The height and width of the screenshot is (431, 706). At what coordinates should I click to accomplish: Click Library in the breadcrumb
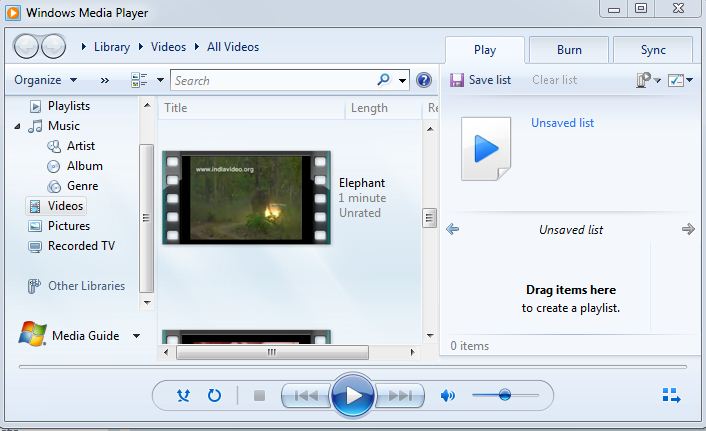(x=112, y=47)
